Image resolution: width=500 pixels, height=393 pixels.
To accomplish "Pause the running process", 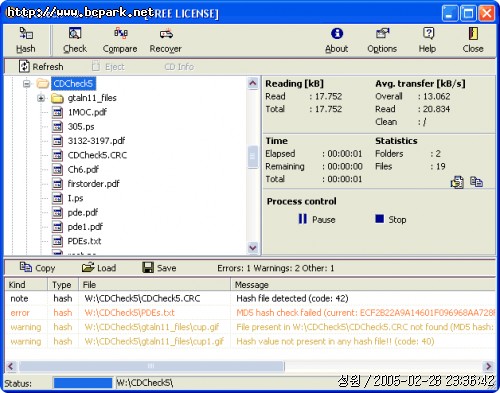I will 317,219.
